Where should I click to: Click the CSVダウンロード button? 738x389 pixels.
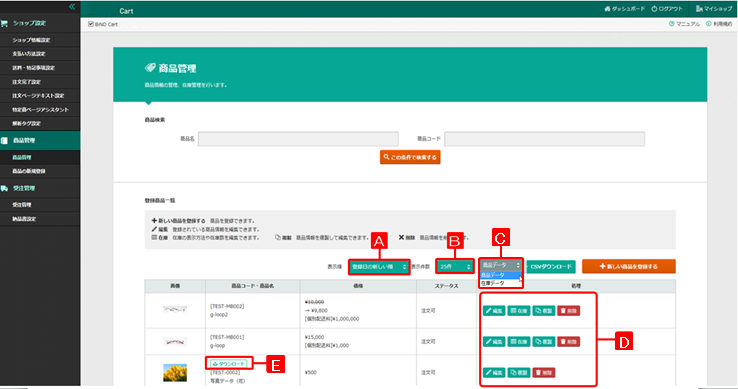click(551, 267)
